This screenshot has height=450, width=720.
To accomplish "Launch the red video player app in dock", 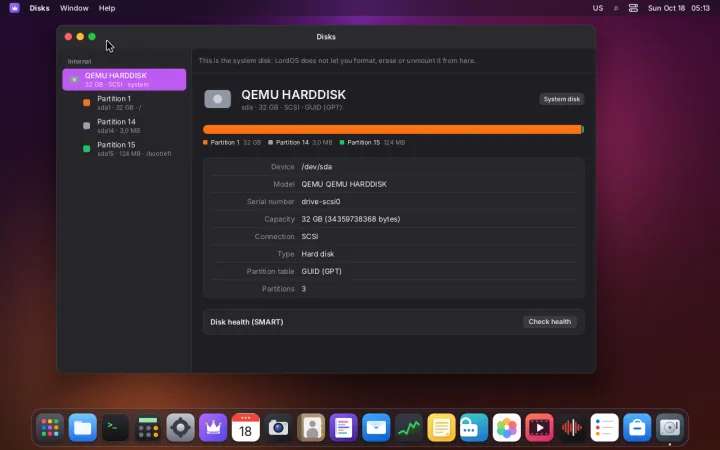I will click(x=539, y=428).
